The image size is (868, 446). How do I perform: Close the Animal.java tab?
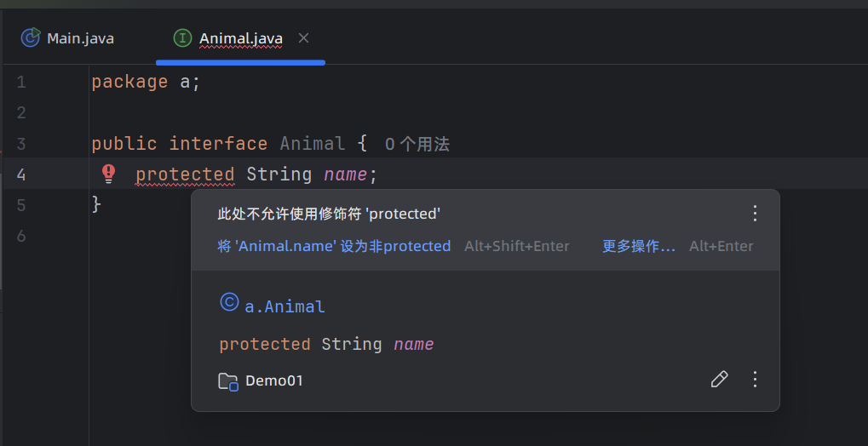(x=304, y=38)
